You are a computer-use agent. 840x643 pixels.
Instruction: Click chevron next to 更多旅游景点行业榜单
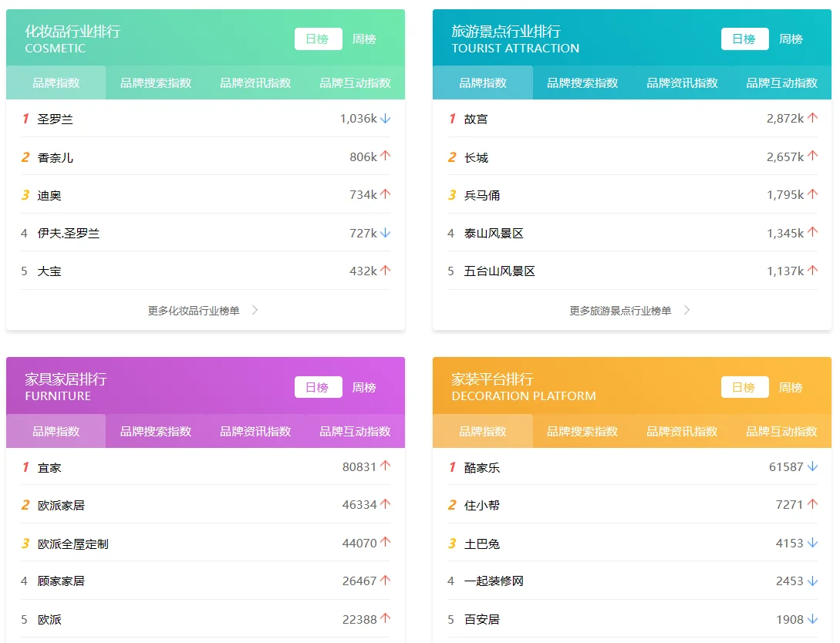(x=687, y=310)
